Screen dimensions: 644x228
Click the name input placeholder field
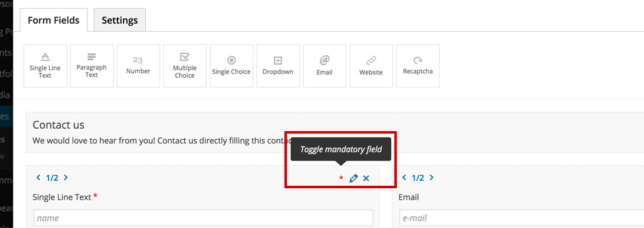(203, 217)
